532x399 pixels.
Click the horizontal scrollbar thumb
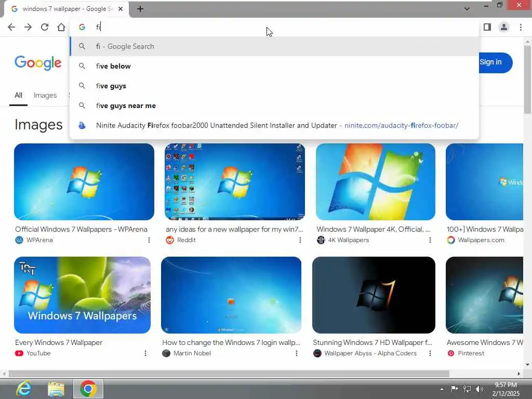[229, 374]
